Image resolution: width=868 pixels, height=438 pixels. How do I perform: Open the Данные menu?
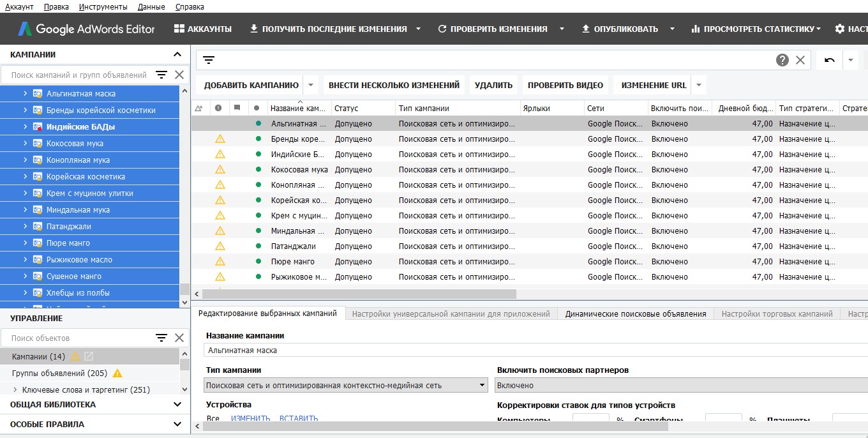[x=151, y=7]
